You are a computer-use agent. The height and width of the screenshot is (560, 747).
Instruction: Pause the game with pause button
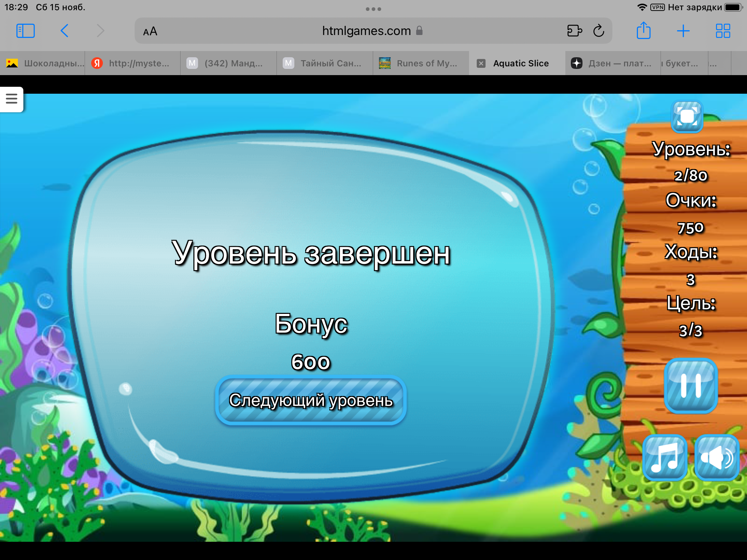690,386
